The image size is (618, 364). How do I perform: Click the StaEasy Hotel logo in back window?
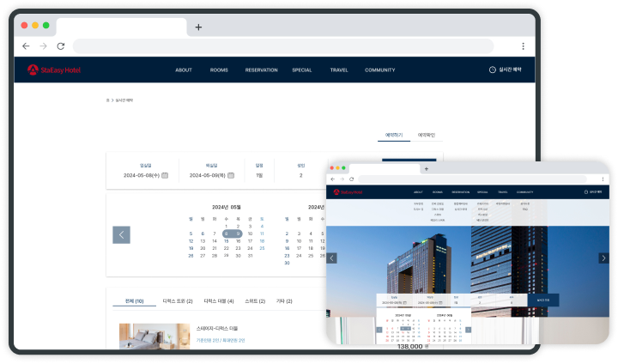(x=53, y=70)
